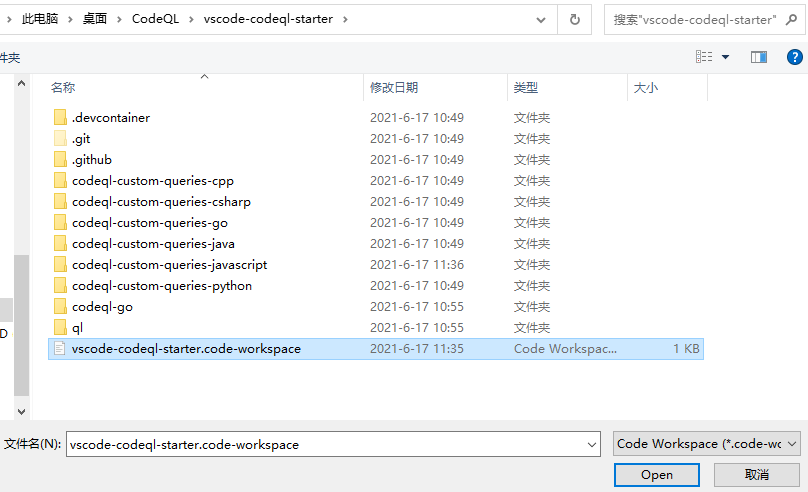The height and width of the screenshot is (492, 808).
Task: Select the .git folder name
Action: coord(81,139)
